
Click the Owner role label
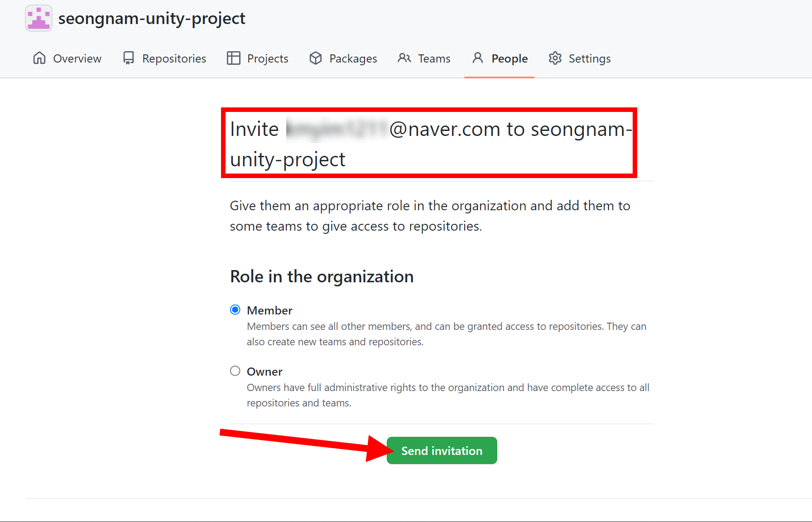click(x=264, y=372)
